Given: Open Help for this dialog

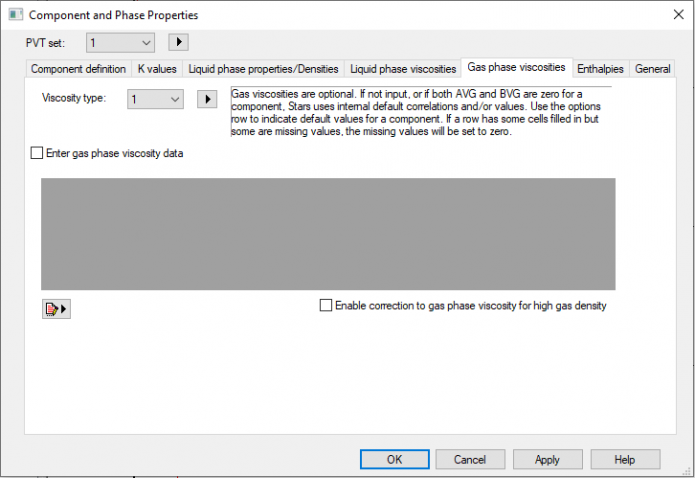Looking at the screenshot, I should pos(625,459).
